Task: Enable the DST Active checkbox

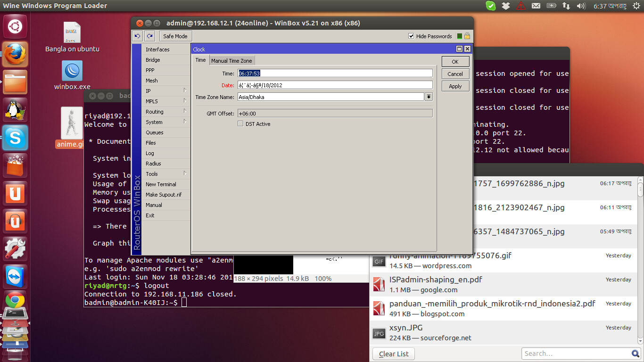Action: pos(240,124)
